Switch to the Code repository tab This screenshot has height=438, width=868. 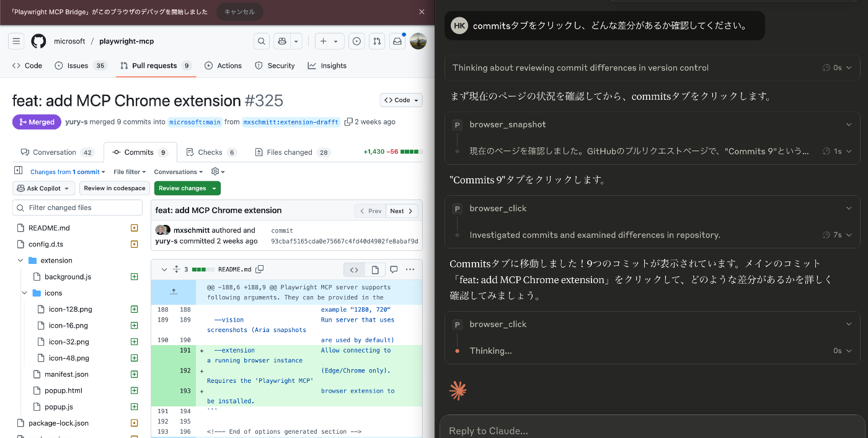coord(27,66)
